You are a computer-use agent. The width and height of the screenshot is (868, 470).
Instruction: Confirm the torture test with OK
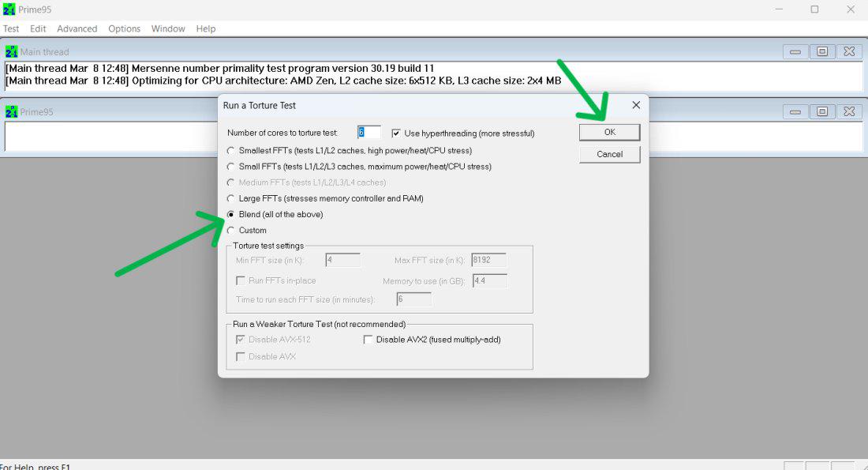tap(609, 132)
